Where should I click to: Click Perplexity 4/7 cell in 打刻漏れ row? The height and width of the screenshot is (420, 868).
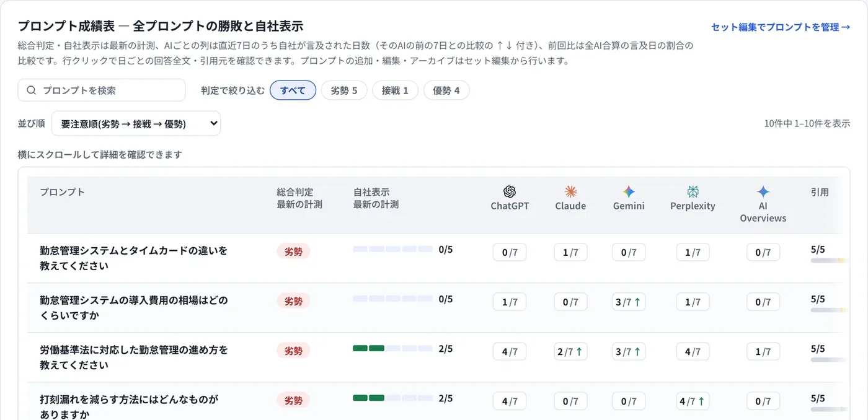tap(693, 401)
